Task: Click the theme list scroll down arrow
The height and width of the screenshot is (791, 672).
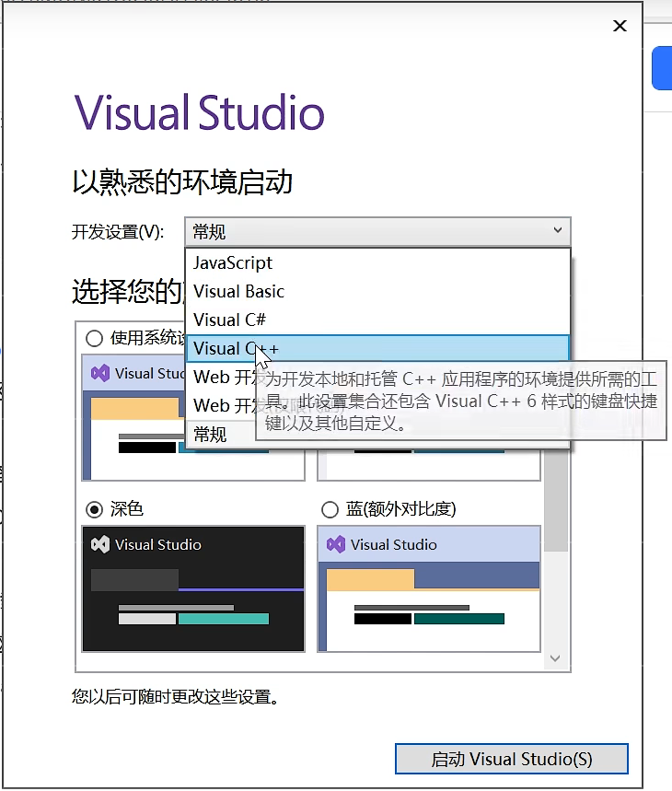Action: coord(555,658)
